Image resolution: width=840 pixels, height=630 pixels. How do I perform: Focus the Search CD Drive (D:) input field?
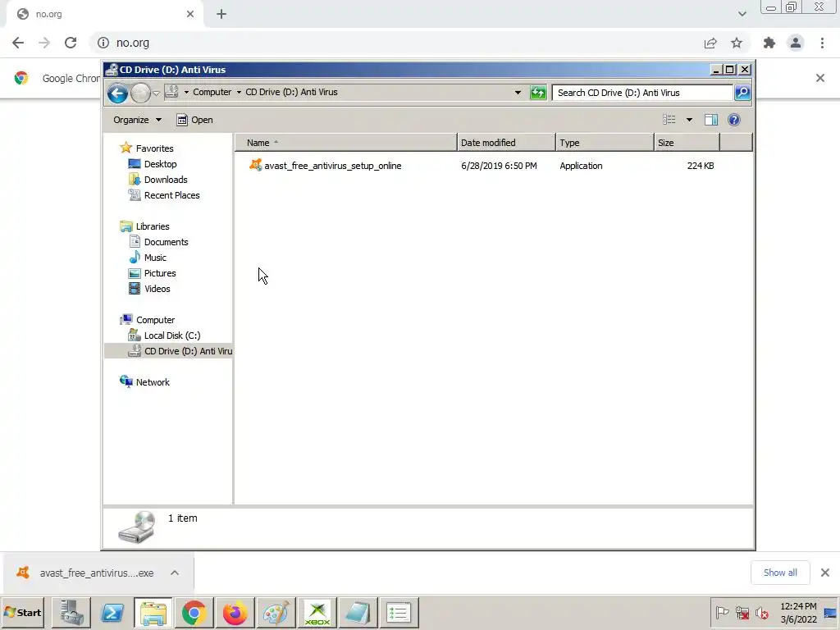(642, 93)
